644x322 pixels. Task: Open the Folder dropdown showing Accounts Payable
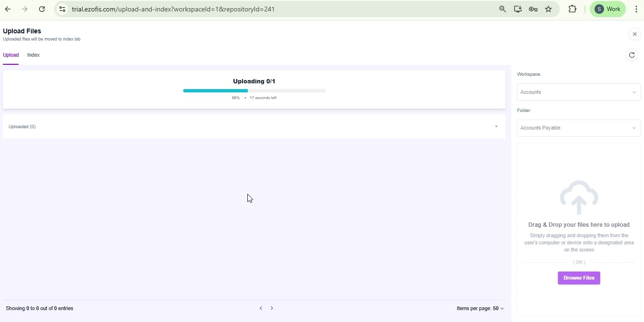click(578, 128)
